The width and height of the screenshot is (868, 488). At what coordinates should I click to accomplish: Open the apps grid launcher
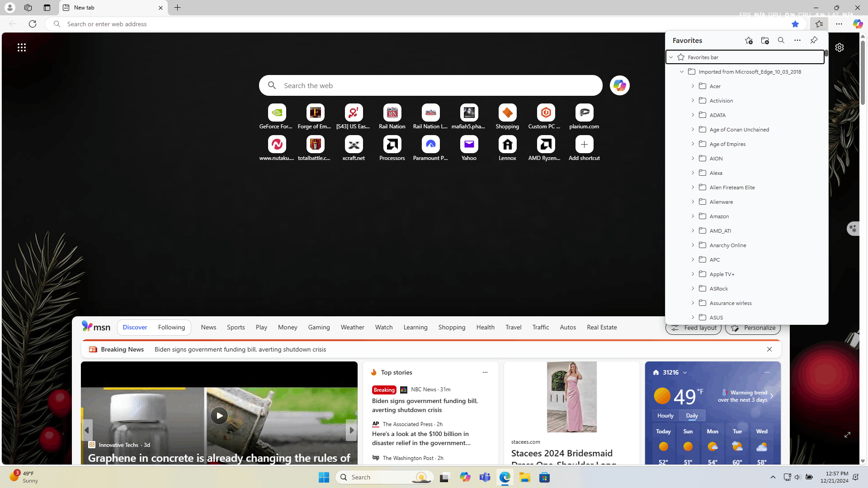point(22,47)
